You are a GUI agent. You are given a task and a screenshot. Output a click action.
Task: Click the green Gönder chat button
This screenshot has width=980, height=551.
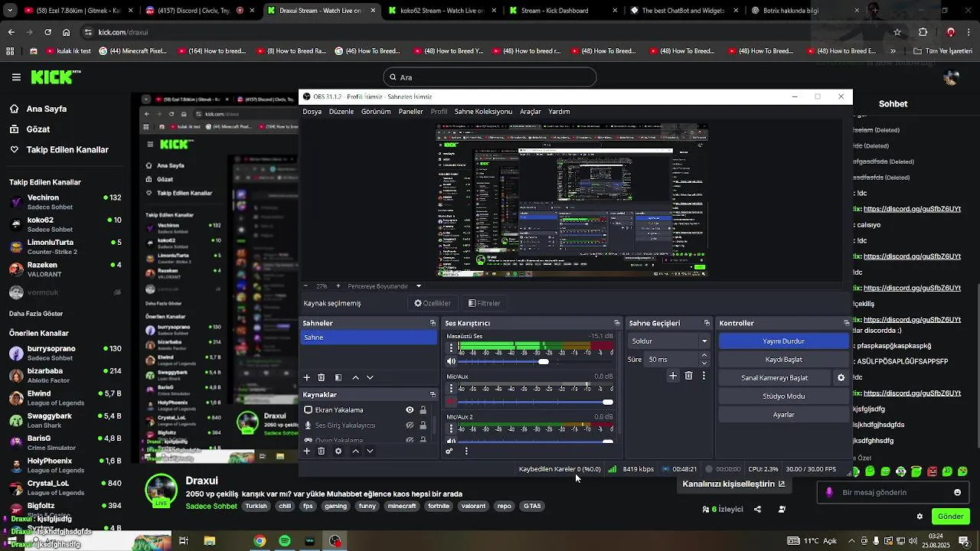951,517
